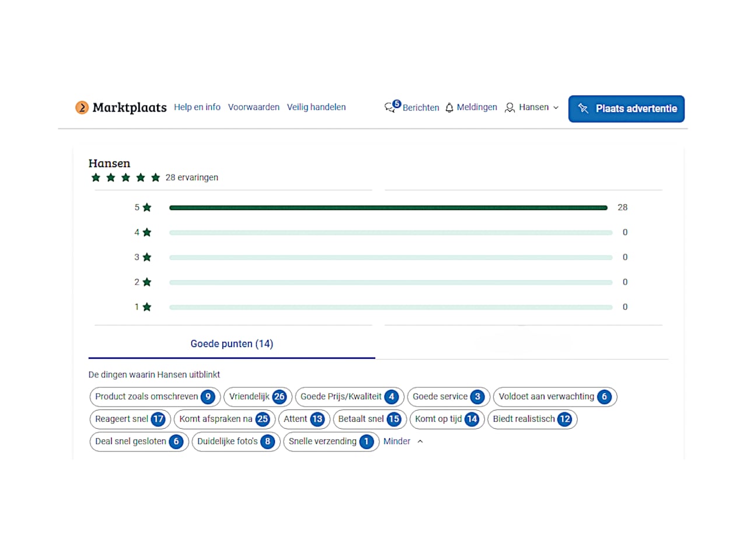Image resolution: width=747 pixels, height=560 pixels.
Task: Click the 4-star rating progress bar
Action: 390,233
